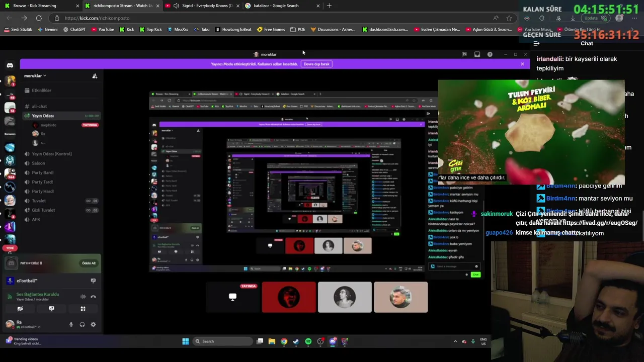Screen dimensions: 644x362
Task: Click the taskbar Search box
Action: coord(222,341)
